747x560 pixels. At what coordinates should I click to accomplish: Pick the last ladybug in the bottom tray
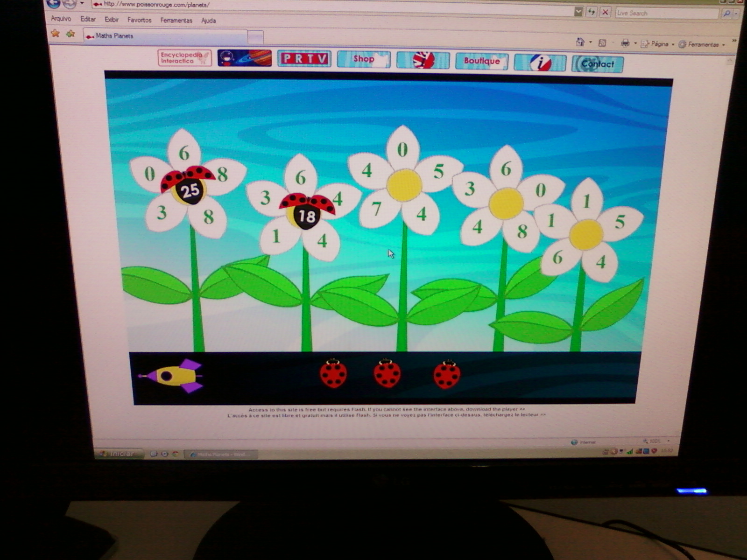pyautogui.click(x=447, y=374)
